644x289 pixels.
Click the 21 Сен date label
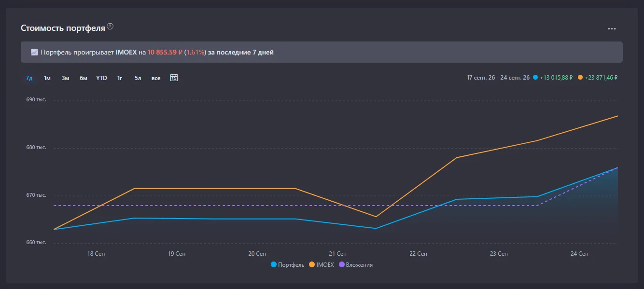point(338,254)
